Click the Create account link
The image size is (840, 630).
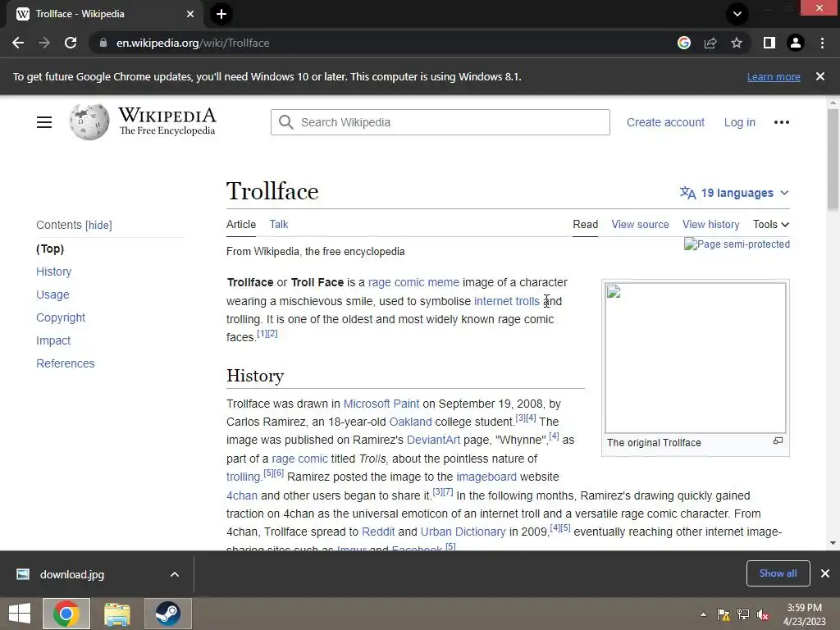coord(665,122)
